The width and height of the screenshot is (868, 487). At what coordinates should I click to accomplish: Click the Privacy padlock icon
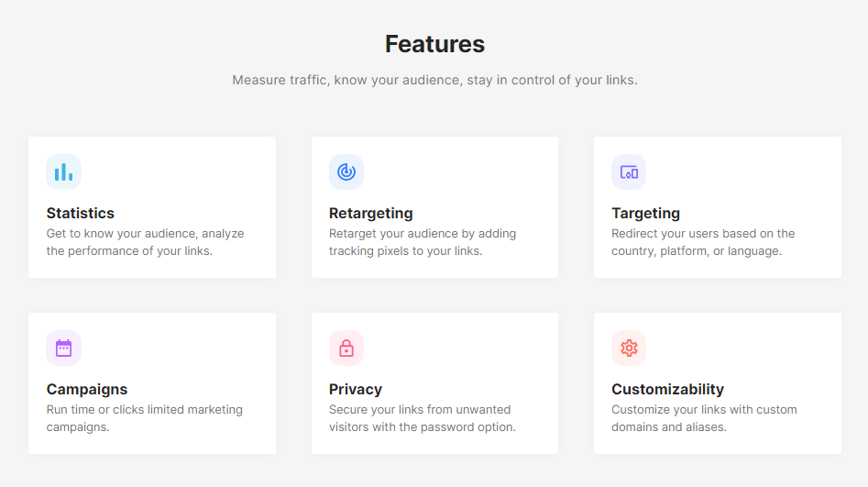pyautogui.click(x=346, y=348)
